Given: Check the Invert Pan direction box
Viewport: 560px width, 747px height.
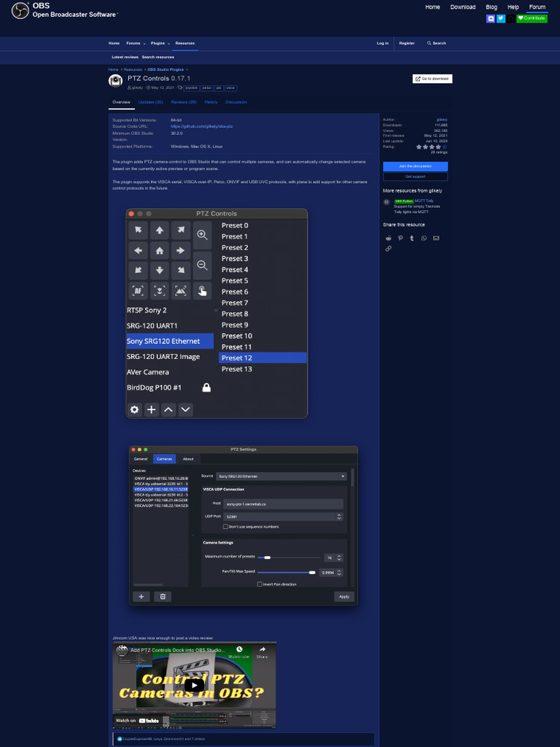Looking at the screenshot, I should pyautogui.click(x=260, y=584).
